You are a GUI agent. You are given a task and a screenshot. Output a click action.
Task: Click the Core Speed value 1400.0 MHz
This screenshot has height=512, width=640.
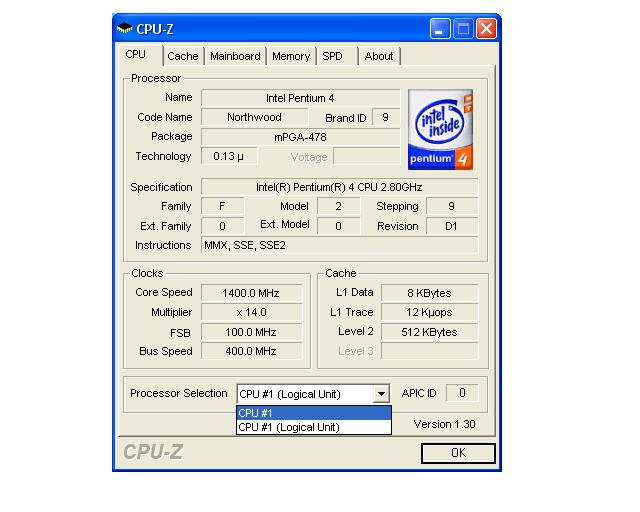tap(251, 293)
